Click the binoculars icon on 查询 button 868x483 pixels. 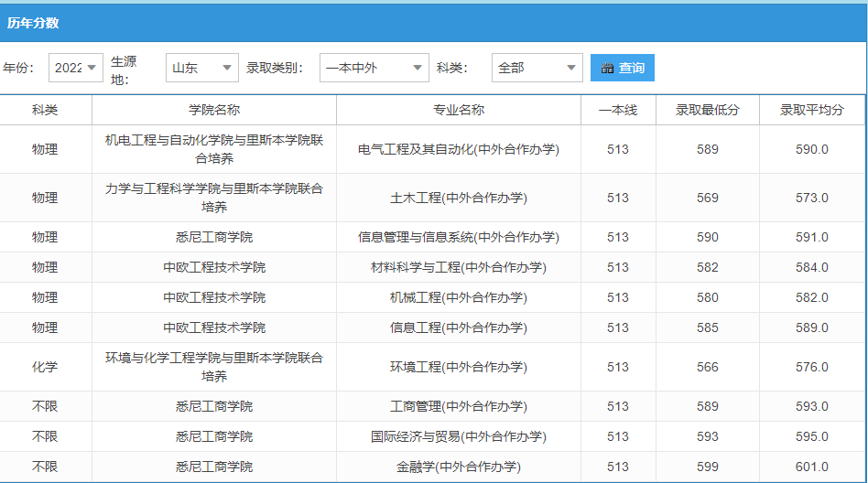607,68
